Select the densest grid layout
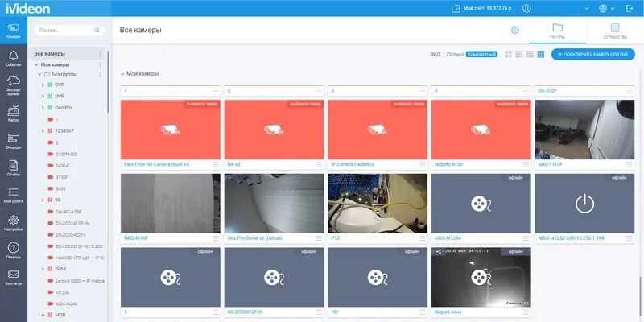Screen dimensions: 644x322 point(540,54)
